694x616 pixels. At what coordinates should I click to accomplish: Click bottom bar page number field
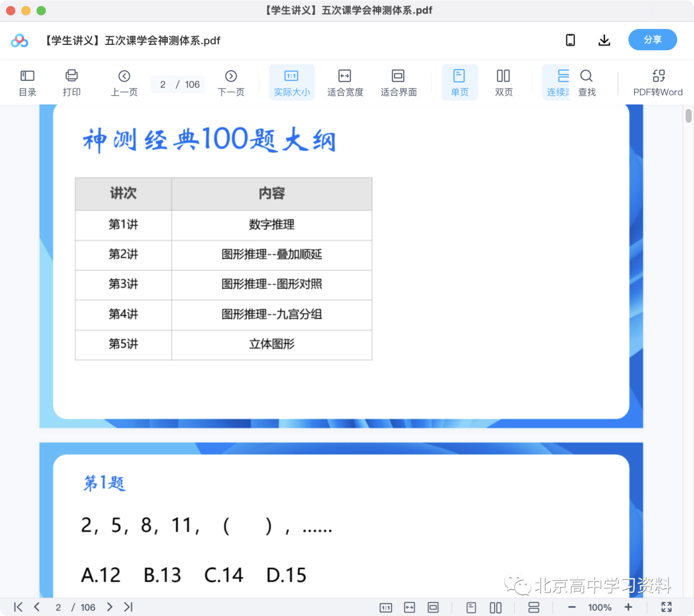[58, 608]
